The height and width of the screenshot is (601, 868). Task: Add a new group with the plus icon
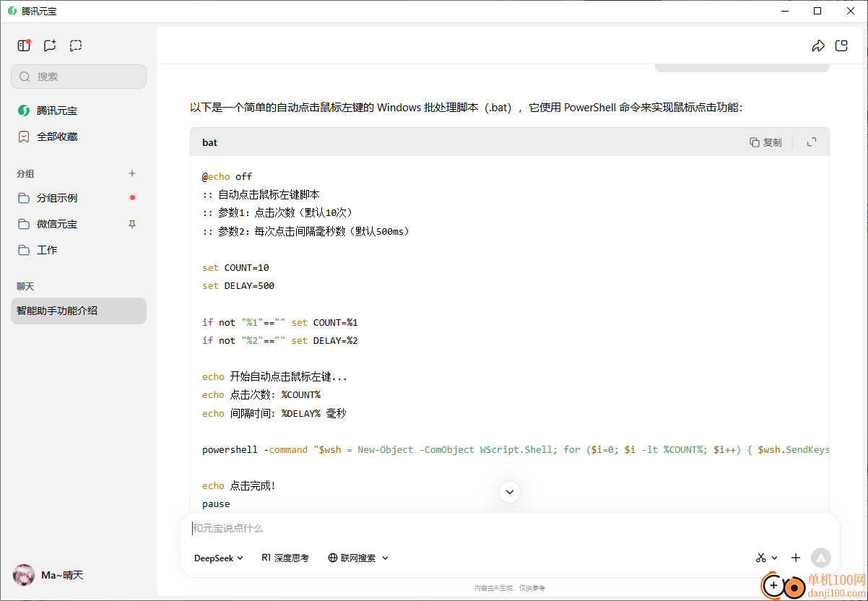(132, 173)
